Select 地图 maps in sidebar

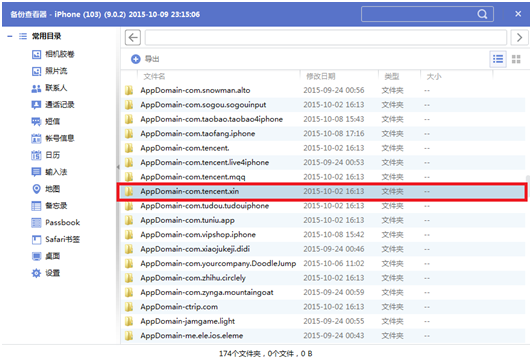(x=46, y=189)
